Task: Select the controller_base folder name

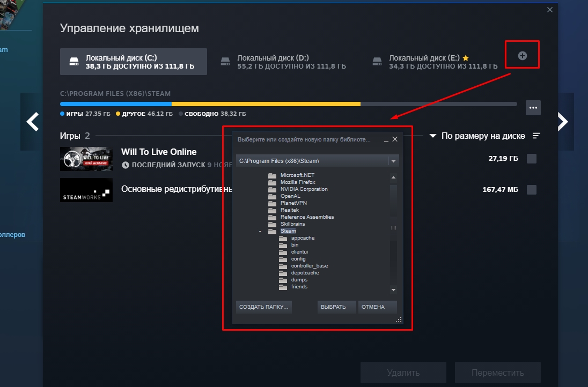Action: click(x=310, y=266)
